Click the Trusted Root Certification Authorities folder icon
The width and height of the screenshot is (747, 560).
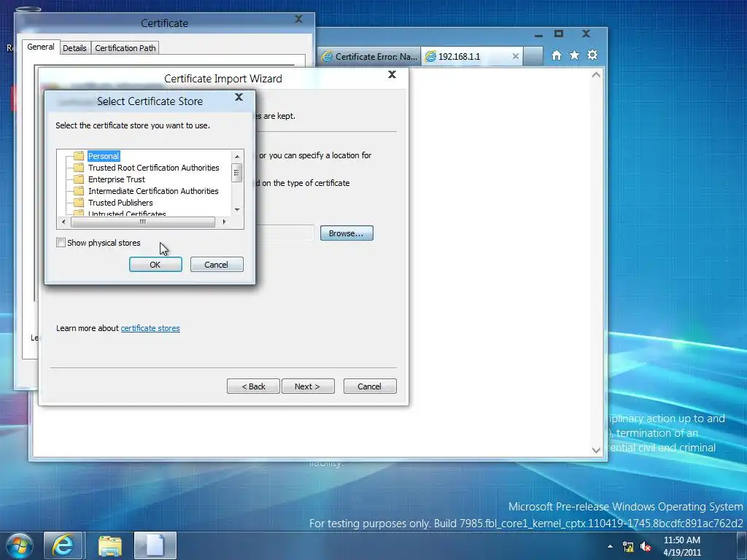point(79,168)
